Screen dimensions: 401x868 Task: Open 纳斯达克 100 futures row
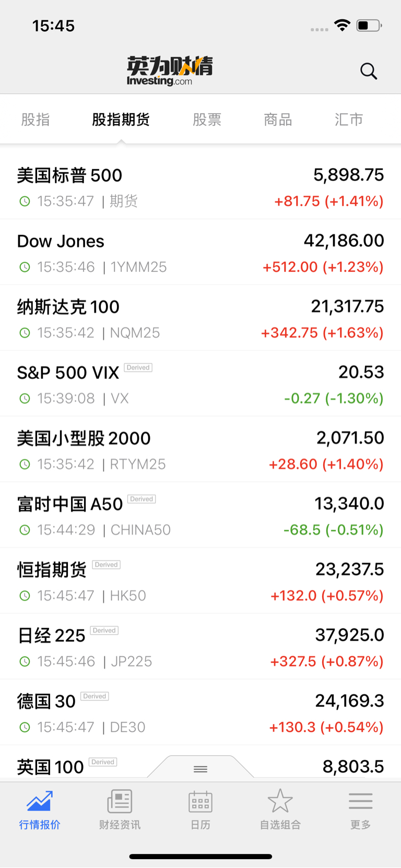tap(200, 318)
